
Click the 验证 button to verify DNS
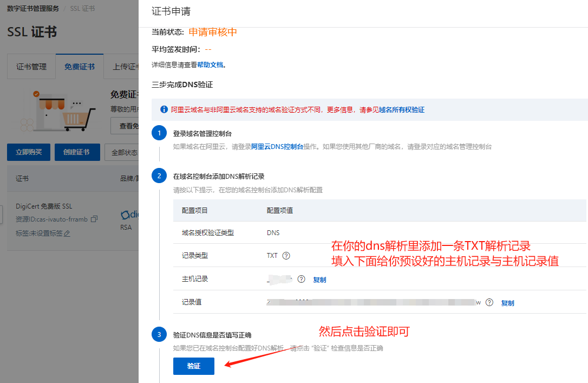click(x=193, y=366)
